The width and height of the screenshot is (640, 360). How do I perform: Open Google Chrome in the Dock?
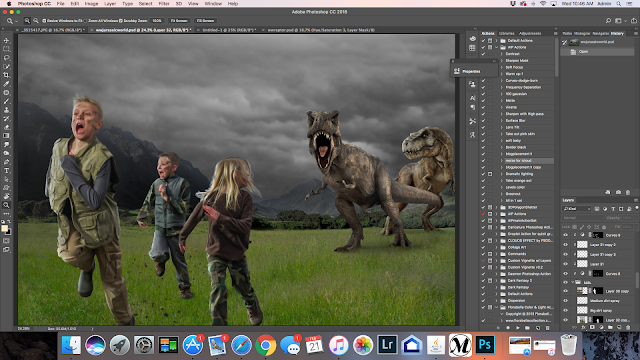point(266,346)
